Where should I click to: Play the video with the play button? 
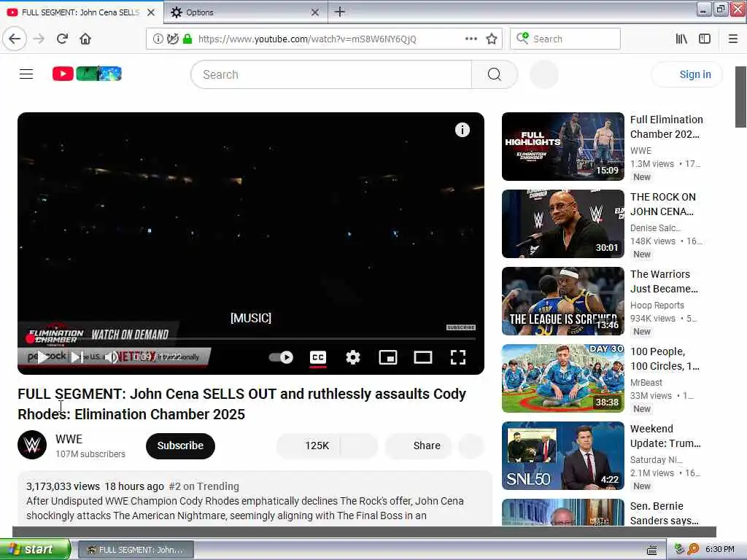point(43,357)
